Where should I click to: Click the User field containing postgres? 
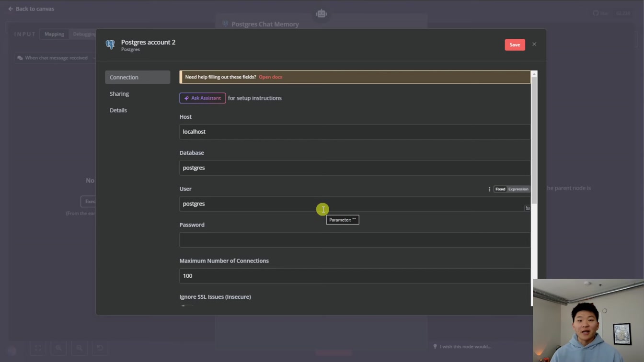tap(355, 204)
